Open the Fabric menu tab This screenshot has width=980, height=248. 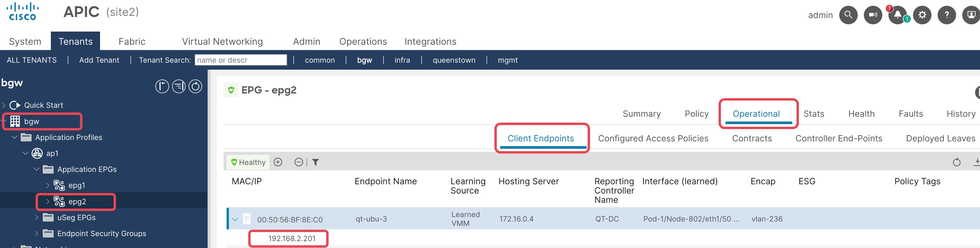tap(132, 41)
